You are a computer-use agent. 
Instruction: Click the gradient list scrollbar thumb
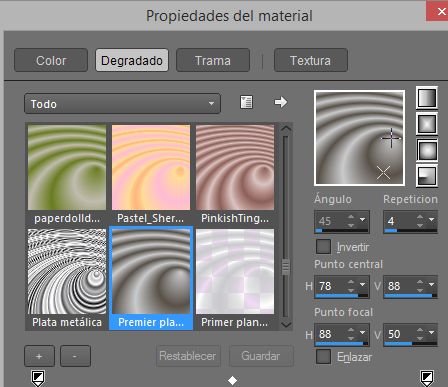286,267
